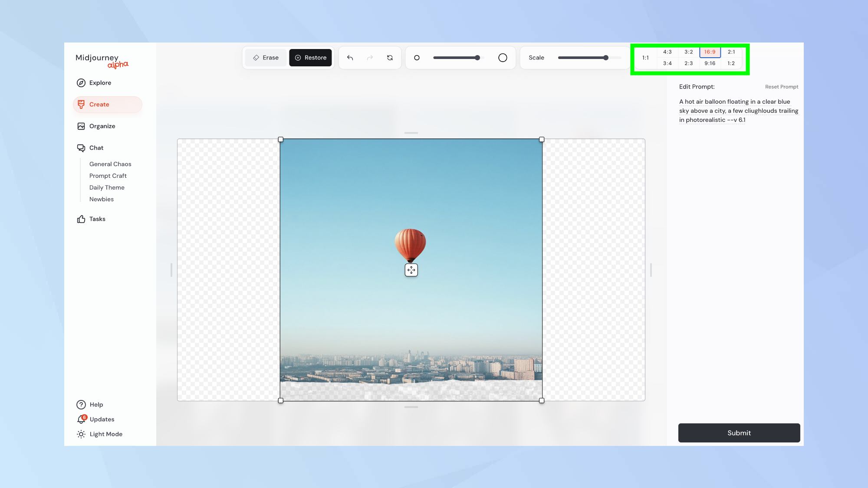The height and width of the screenshot is (488, 868).
Task: Click the Reset Prompt link
Action: (x=782, y=86)
